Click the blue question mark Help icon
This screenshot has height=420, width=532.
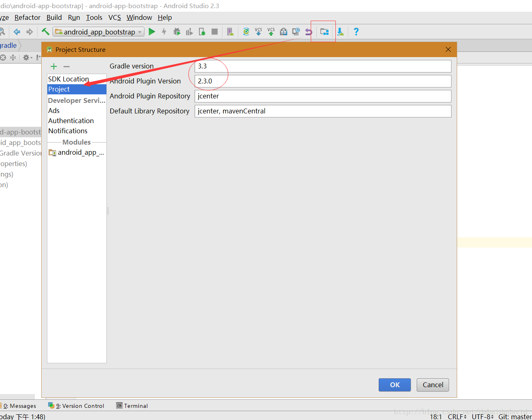pos(356,32)
